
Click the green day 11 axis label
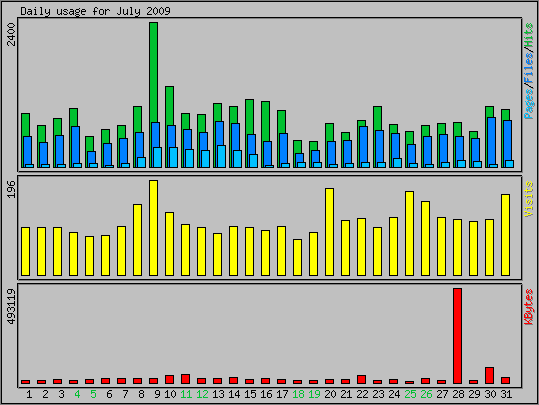(x=186, y=394)
